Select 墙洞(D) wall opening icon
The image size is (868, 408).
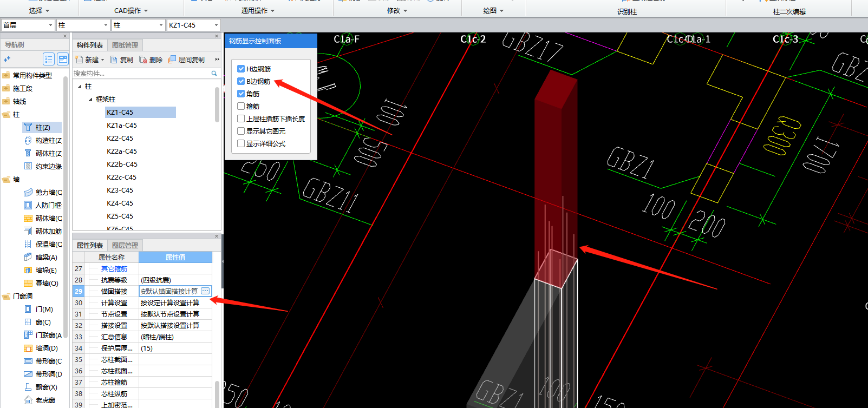[x=28, y=348]
